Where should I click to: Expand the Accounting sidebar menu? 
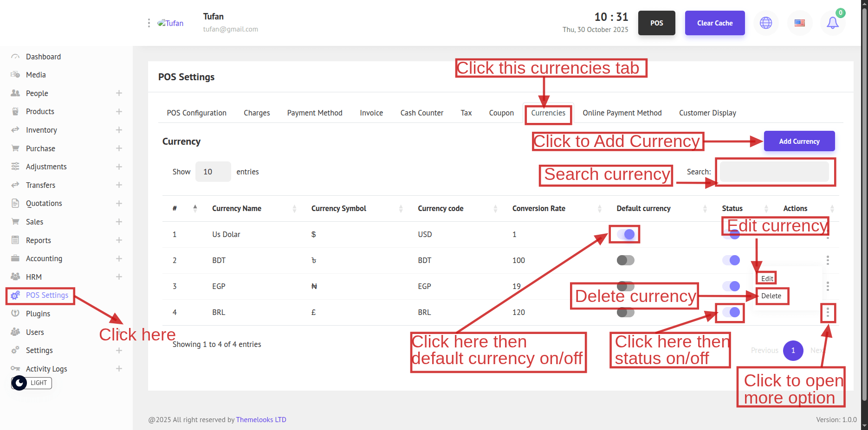[119, 258]
